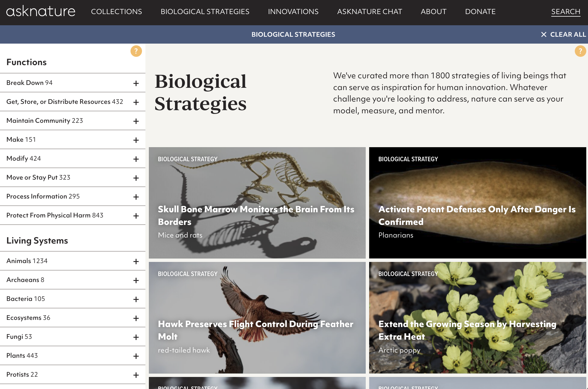Open Activate Potent Defenses Planarians card

pyautogui.click(x=478, y=203)
